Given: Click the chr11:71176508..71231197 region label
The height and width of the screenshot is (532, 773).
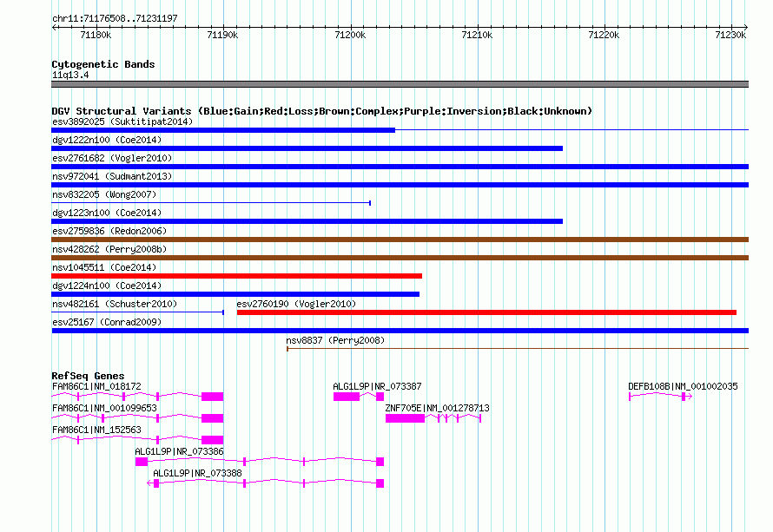Looking at the screenshot, I should [116, 18].
